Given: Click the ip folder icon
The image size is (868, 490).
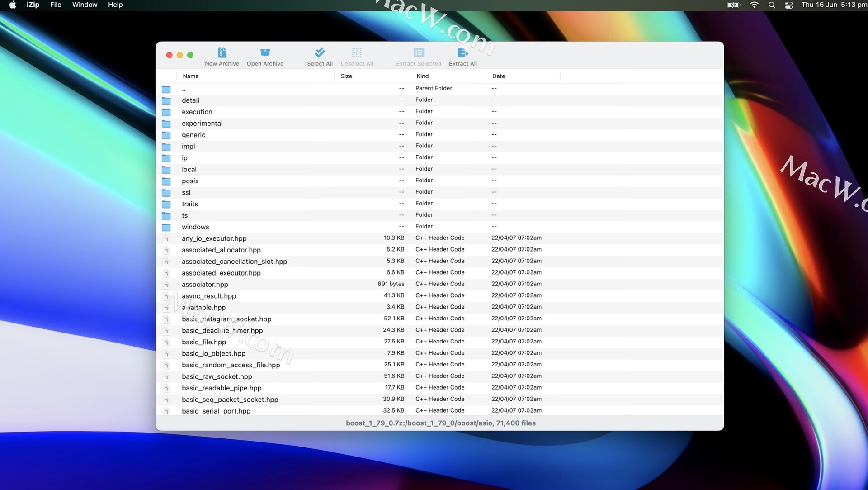Looking at the screenshot, I should tap(166, 158).
